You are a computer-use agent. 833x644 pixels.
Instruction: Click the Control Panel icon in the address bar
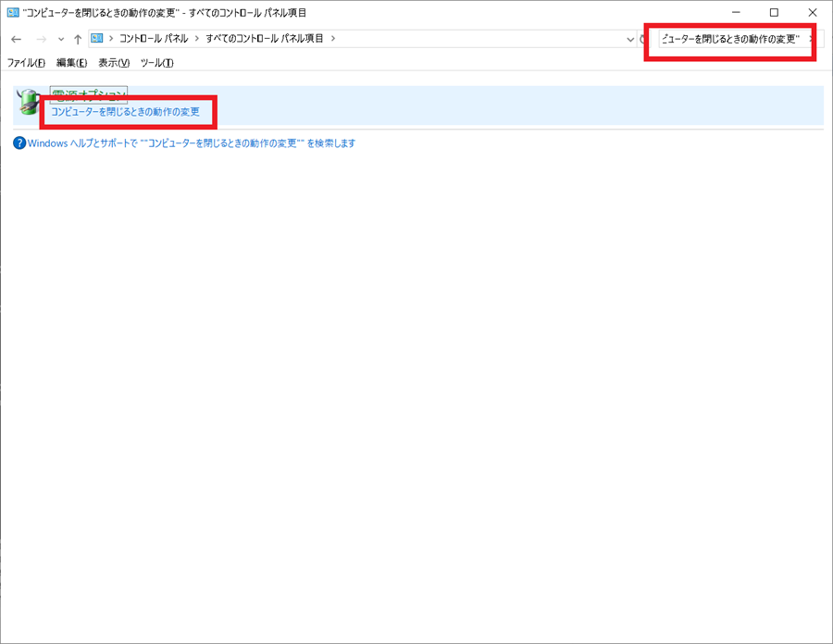[x=96, y=39]
